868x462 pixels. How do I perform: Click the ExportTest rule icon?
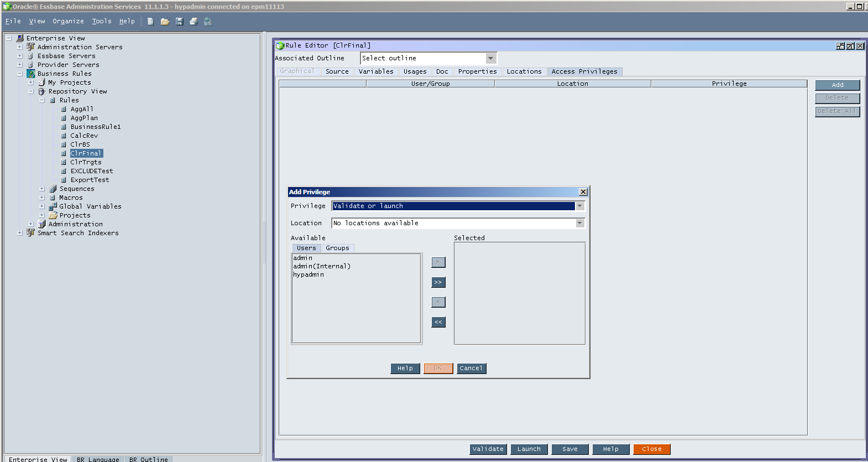click(x=64, y=180)
